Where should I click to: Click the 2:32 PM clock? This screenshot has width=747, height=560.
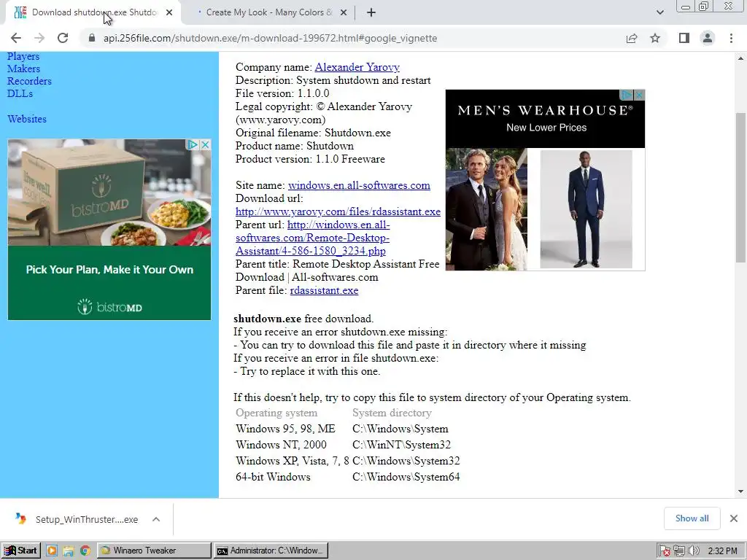(x=722, y=551)
